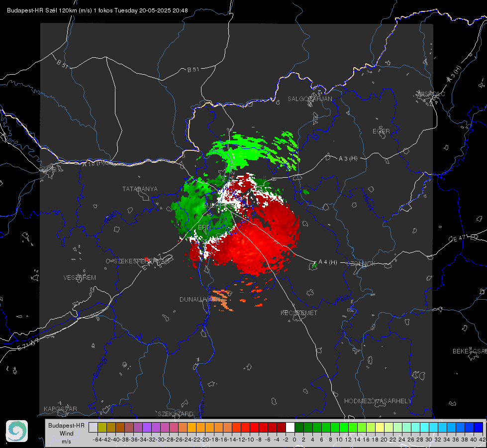Click the 'VESZPRÉM' city label
Screen dimensions: 487x448
80,278
